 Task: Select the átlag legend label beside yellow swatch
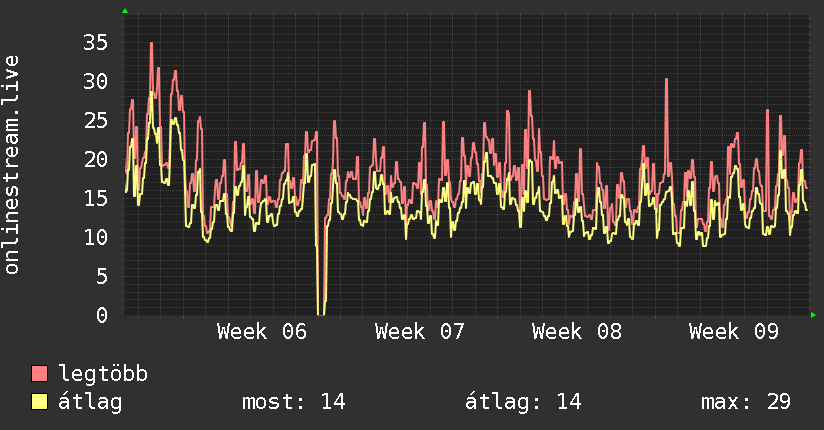[90, 402]
